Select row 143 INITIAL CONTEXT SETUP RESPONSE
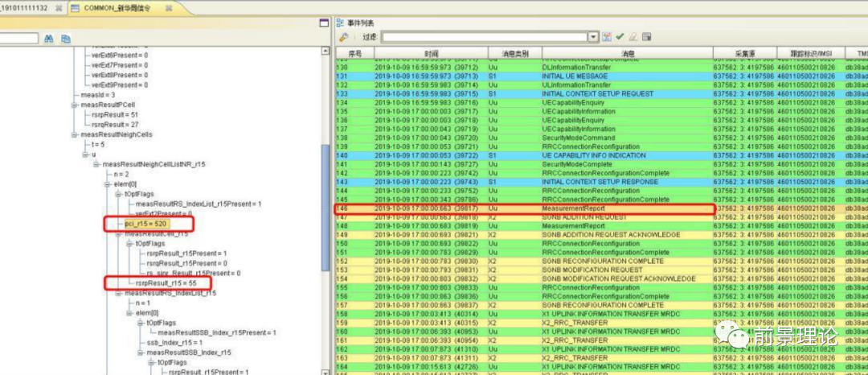Image resolution: width=868 pixels, height=375 pixels. click(x=602, y=182)
